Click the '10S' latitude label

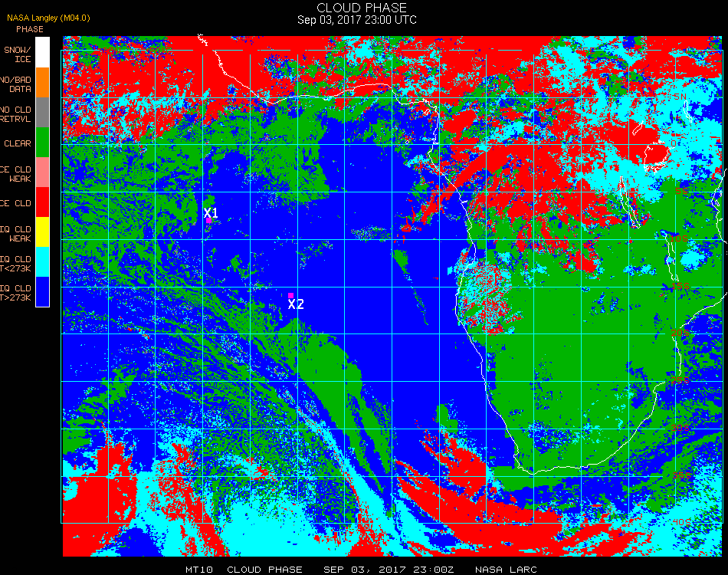point(679,238)
